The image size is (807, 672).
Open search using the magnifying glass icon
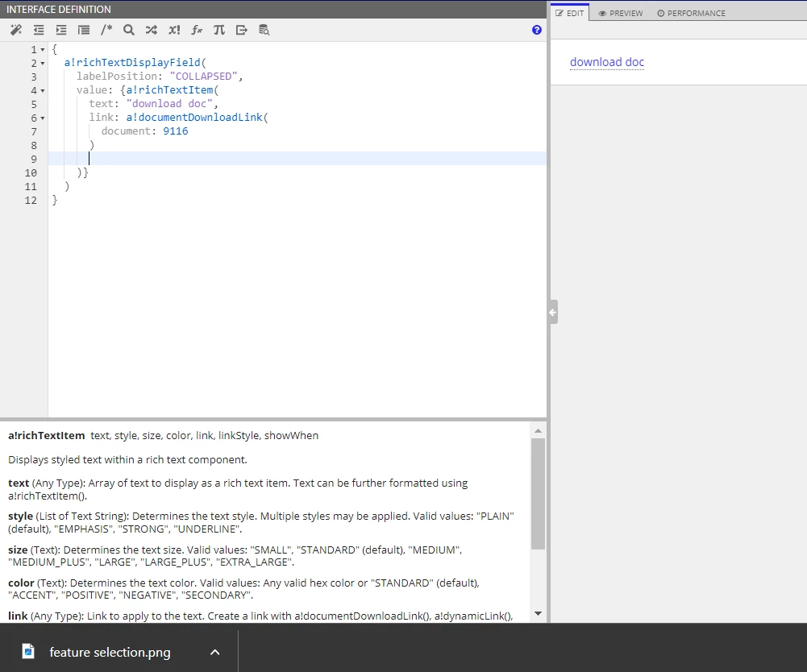pos(129,30)
